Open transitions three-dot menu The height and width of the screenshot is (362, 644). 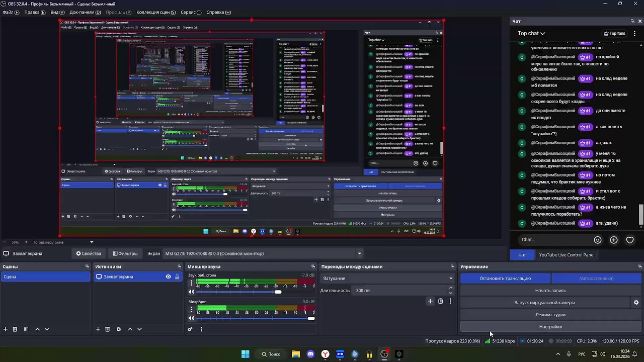[x=450, y=301]
